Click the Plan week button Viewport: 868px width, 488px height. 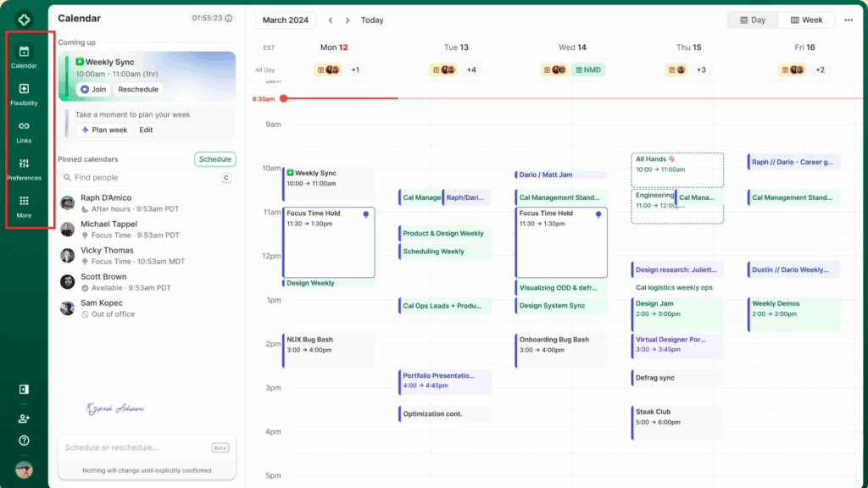(103, 130)
